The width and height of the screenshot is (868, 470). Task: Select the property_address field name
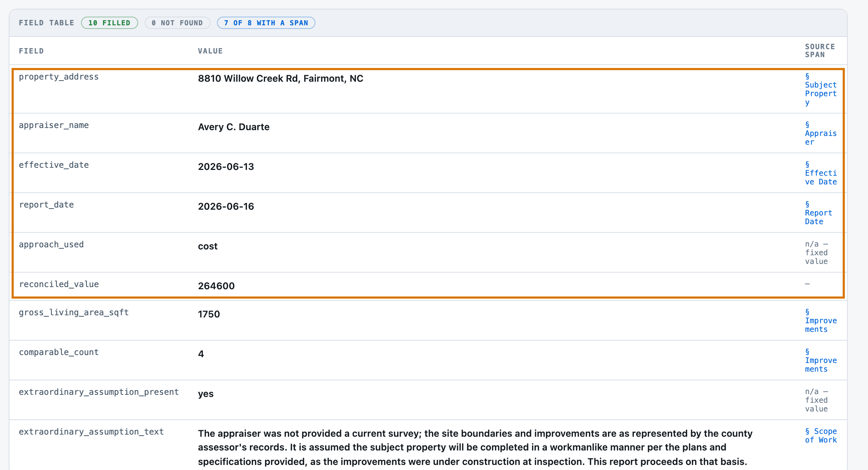pyautogui.click(x=59, y=77)
